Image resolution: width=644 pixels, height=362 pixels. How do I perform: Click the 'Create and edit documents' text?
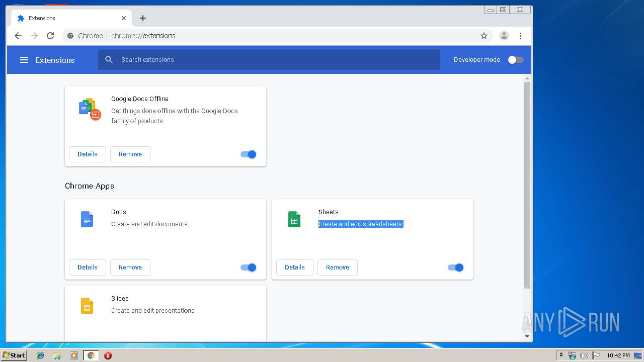149,224
